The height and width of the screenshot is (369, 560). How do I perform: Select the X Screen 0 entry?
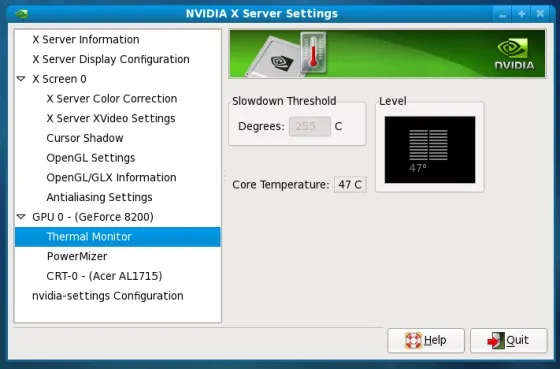point(59,79)
